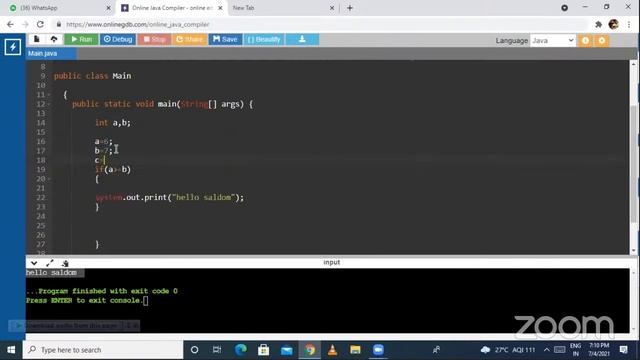Click the upload file icon in toolbar

point(54,39)
